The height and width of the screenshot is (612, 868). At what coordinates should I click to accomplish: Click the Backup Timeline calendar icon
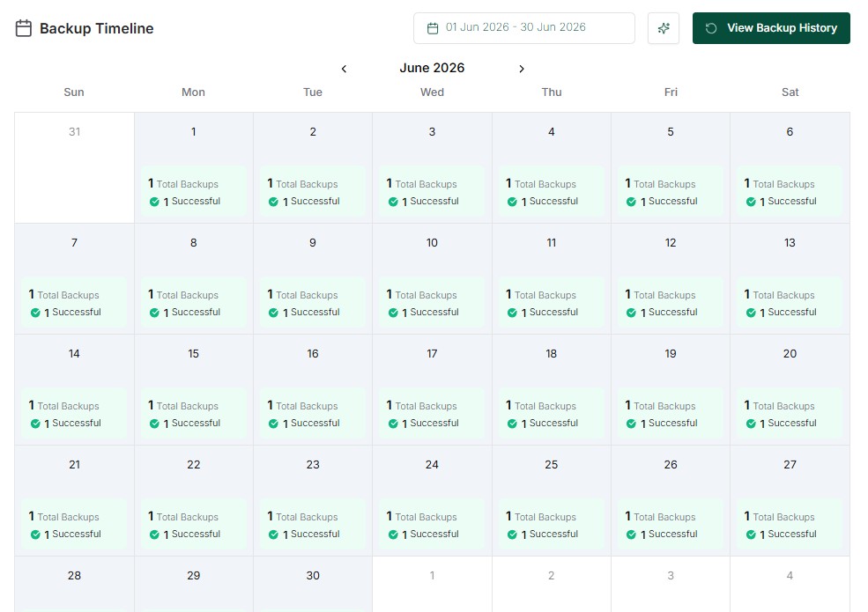[x=23, y=28]
